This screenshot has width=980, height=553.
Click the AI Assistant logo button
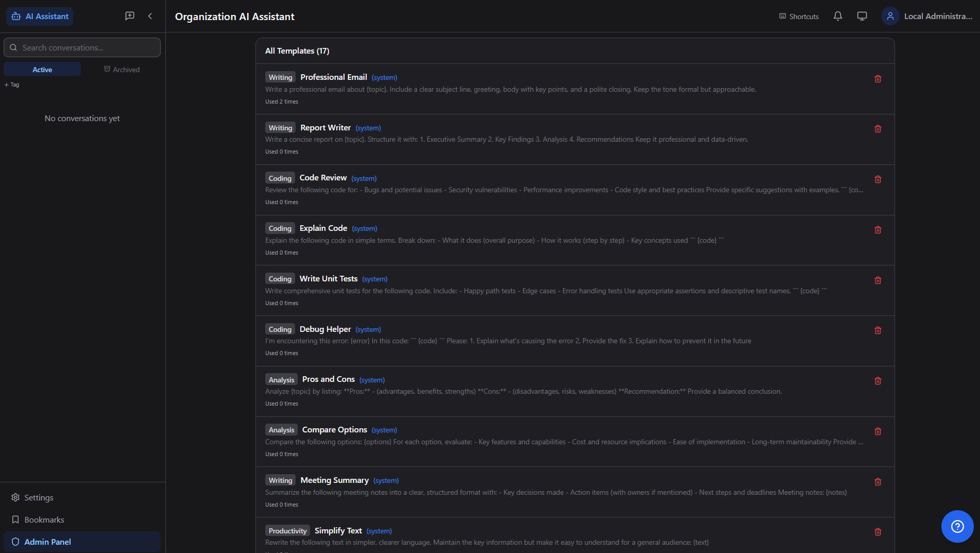tap(40, 16)
